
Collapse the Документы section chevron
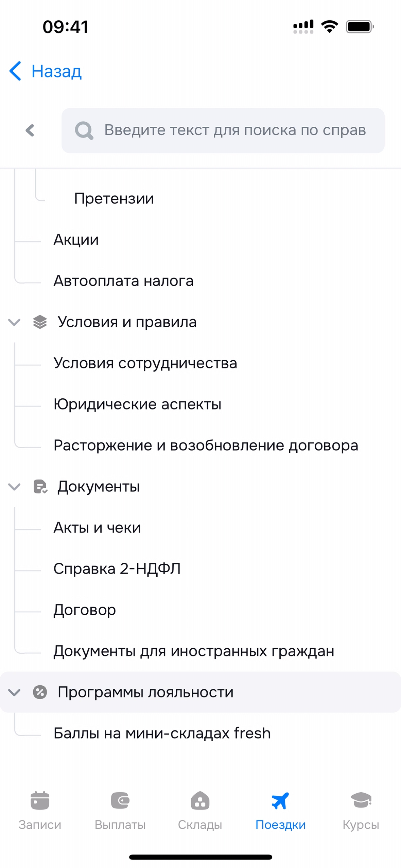point(14,487)
